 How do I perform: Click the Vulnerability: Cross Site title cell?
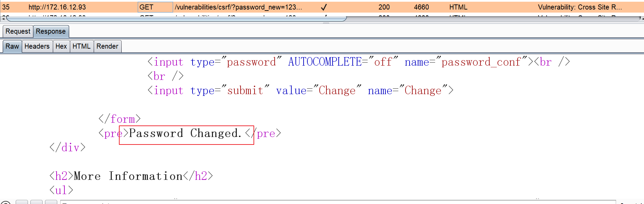(580, 7)
